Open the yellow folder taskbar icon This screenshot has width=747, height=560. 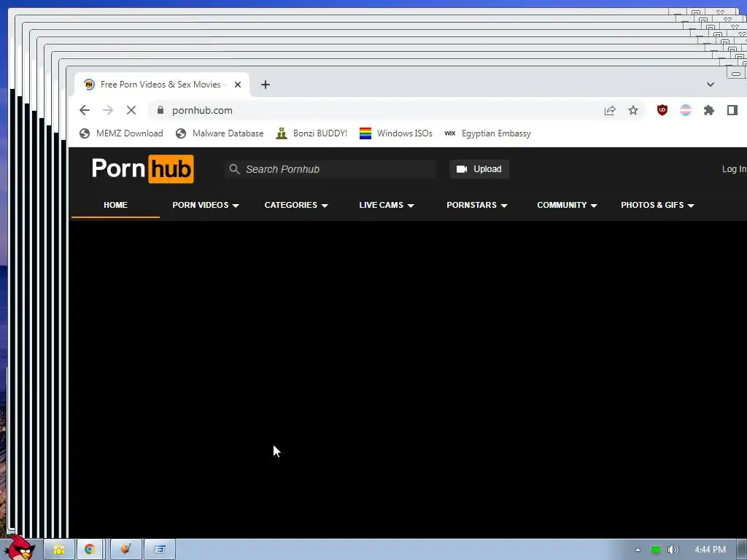pos(59,550)
